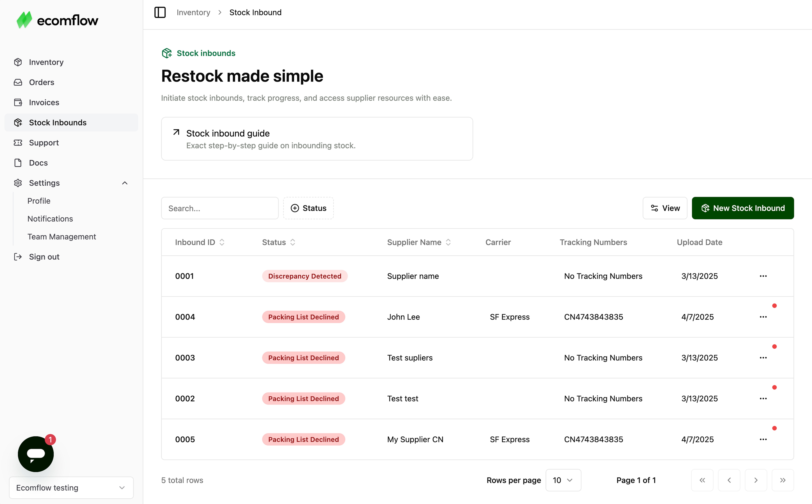Image resolution: width=812 pixels, height=504 pixels.
Task: Toggle the sidebar panel icon
Action: tap(160, 12)
